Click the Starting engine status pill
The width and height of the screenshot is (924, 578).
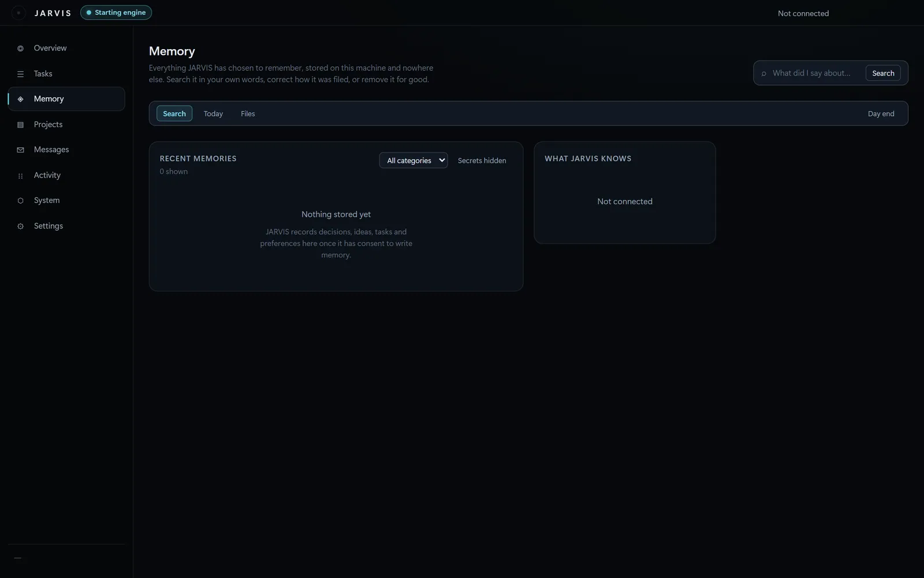(116, 13)
